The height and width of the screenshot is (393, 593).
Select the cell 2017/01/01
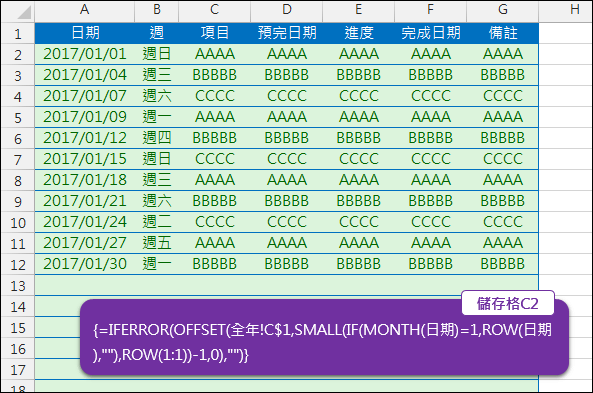coord(85,54)
